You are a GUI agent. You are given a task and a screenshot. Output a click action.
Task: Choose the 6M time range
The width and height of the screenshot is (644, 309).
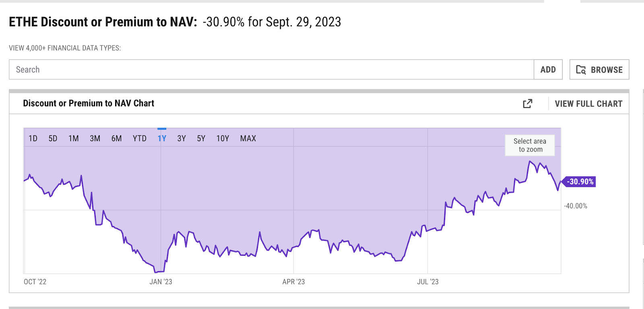pos(117,139)
